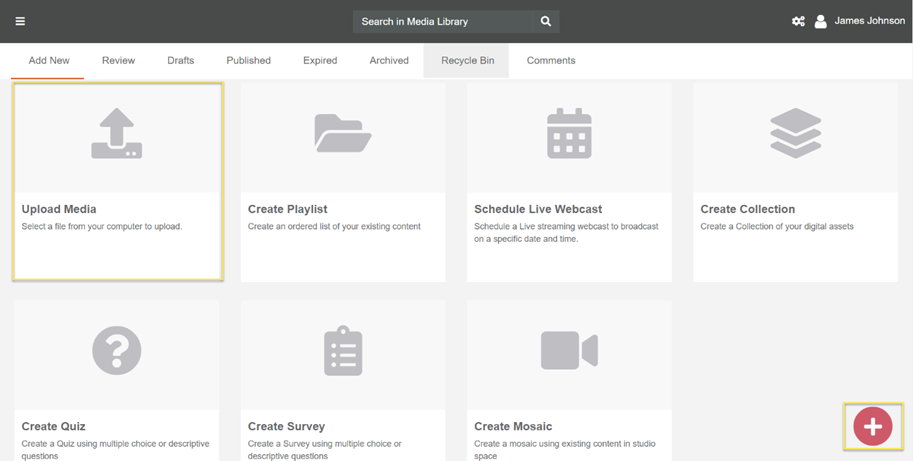
Task: Click the Create Collection layers icon
Action: click(795, 133)
